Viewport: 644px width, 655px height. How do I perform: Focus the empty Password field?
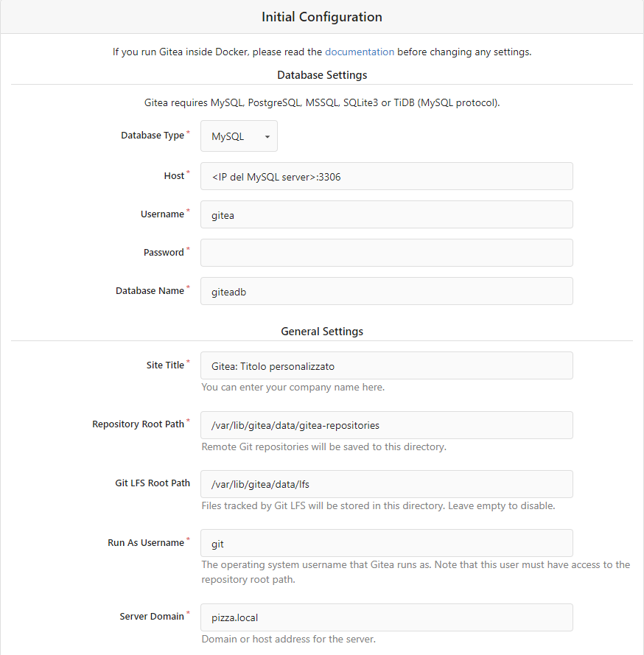point(387,253)
